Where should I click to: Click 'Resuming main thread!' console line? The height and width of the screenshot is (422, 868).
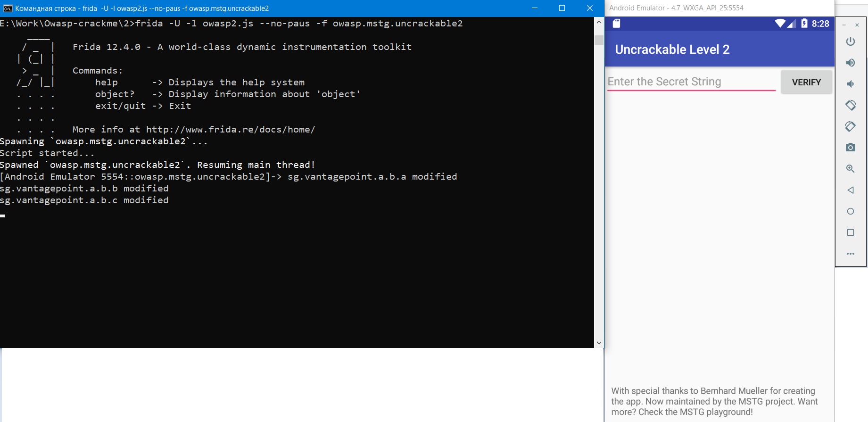click(x=256, y=165)
